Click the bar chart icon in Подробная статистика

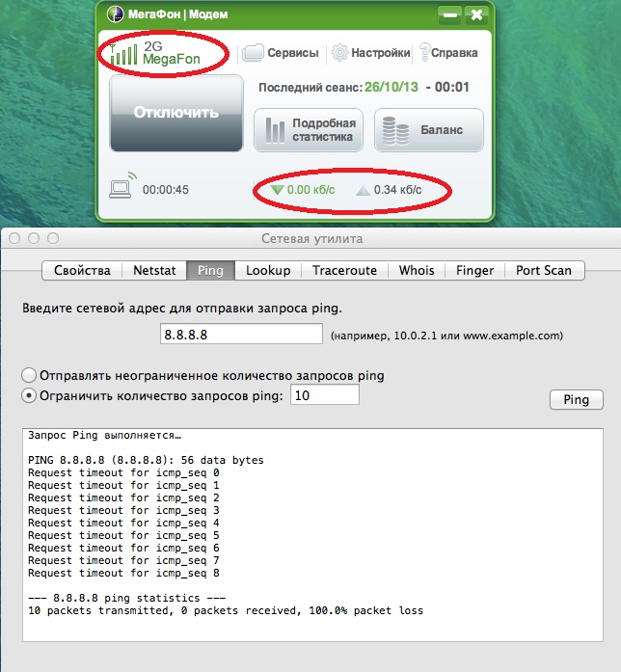275,130
